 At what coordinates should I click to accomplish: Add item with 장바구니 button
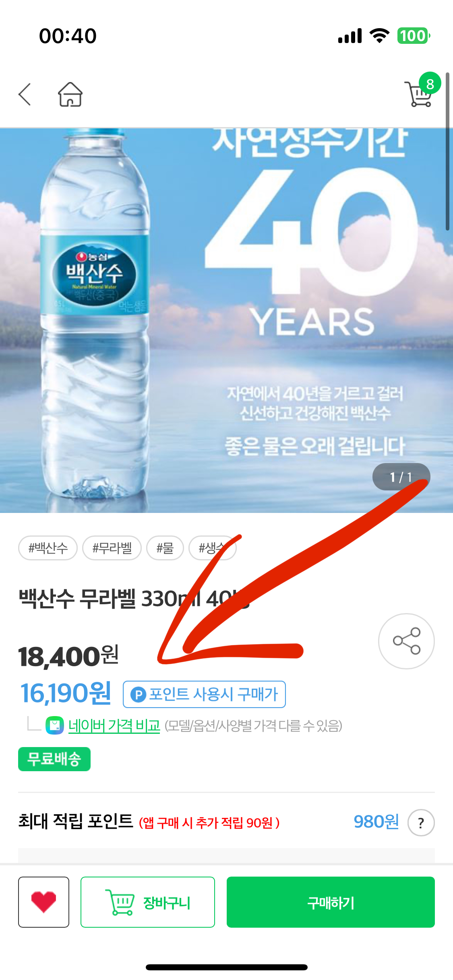click(x=147, y=902)
